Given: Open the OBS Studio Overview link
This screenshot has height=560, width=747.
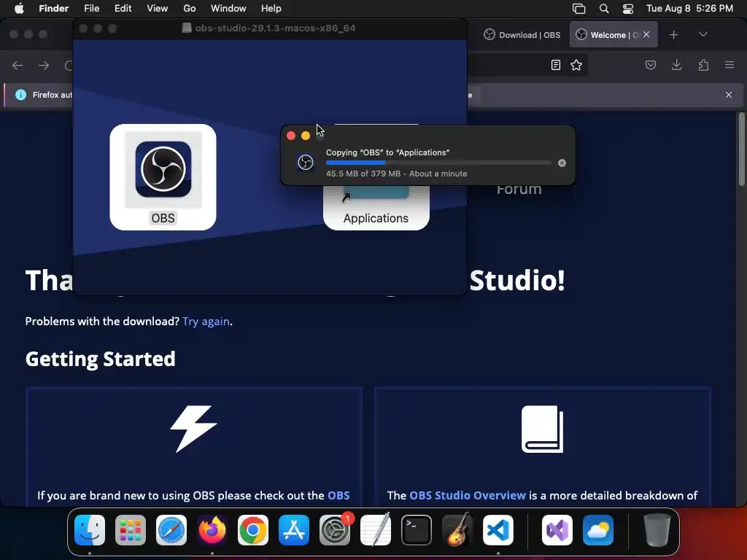Looking at the screenshot, I should point(468,495).
